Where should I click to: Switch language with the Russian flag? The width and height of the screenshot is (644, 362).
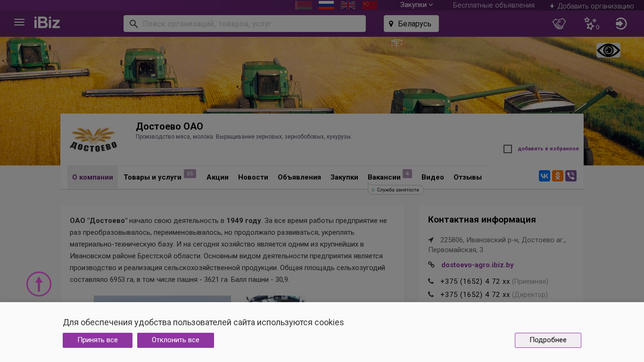click(x=326, y=5)
